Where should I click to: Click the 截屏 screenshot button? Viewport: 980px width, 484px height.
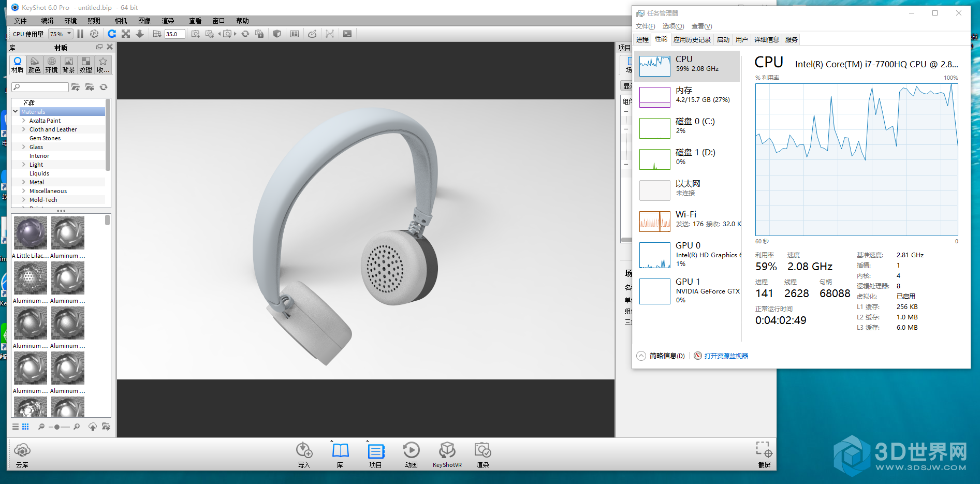pyautogui.click(x=765, y=455)
